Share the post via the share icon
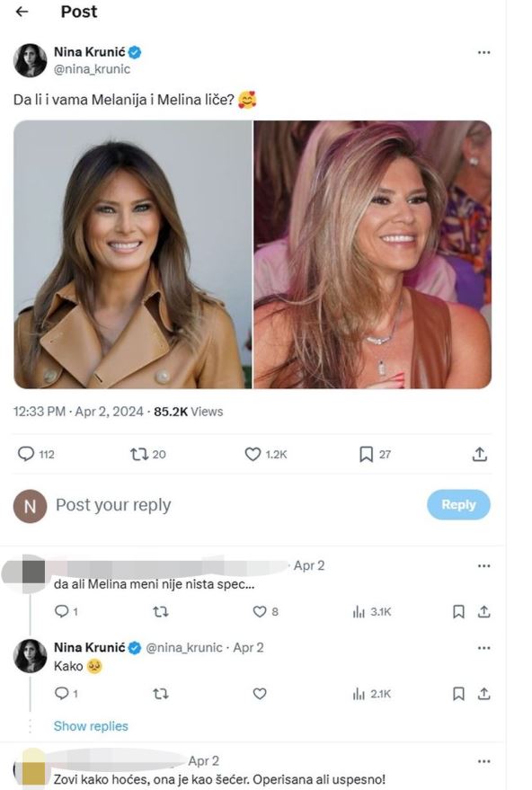Screen dimensions: 532x790 [x=481, y=455]
